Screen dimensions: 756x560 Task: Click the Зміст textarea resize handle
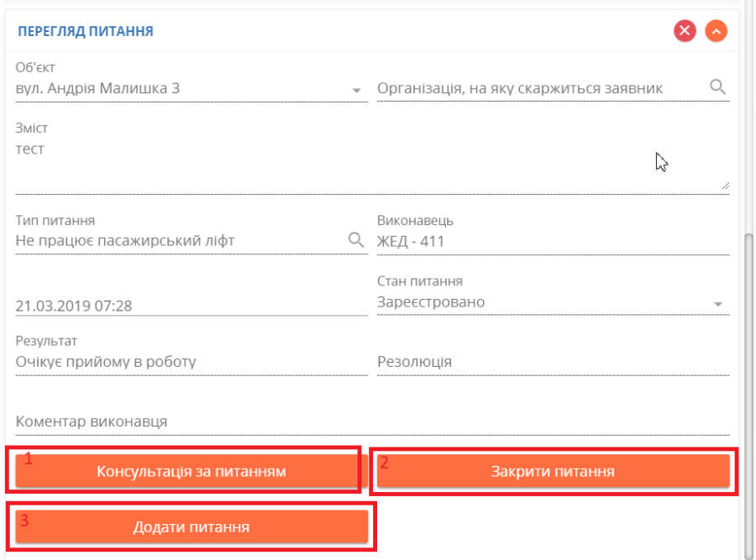[x=725, y=186]
